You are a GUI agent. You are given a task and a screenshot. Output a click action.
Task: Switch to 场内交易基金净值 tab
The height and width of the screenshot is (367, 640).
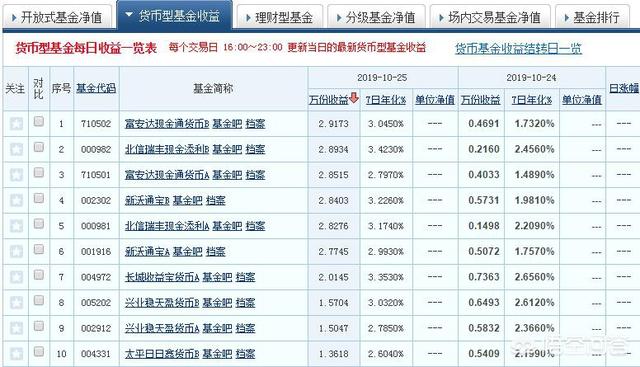pos(491,18)
